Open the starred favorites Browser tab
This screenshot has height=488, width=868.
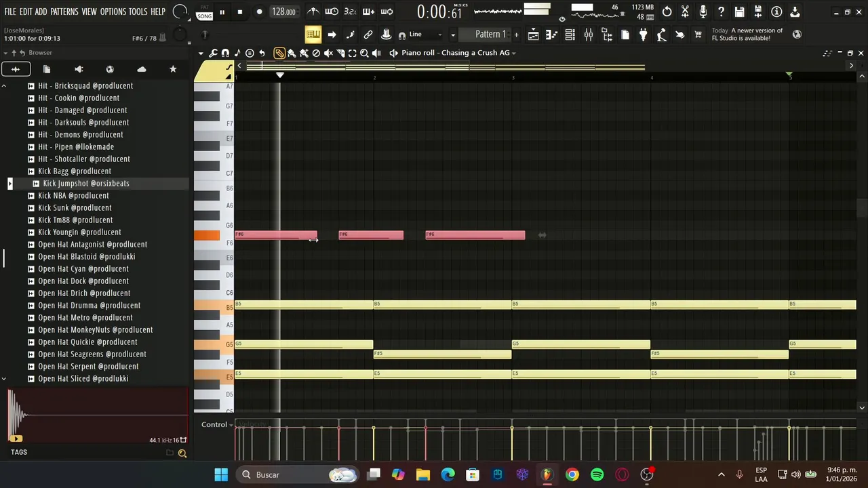pyautogui.click(x=173, y=69)
